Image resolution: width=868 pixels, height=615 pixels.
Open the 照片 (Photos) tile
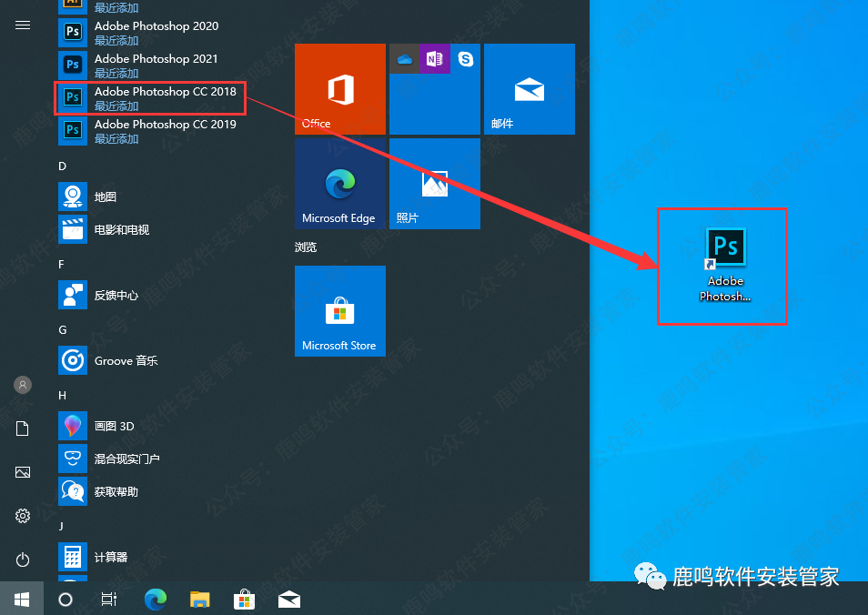435,184
